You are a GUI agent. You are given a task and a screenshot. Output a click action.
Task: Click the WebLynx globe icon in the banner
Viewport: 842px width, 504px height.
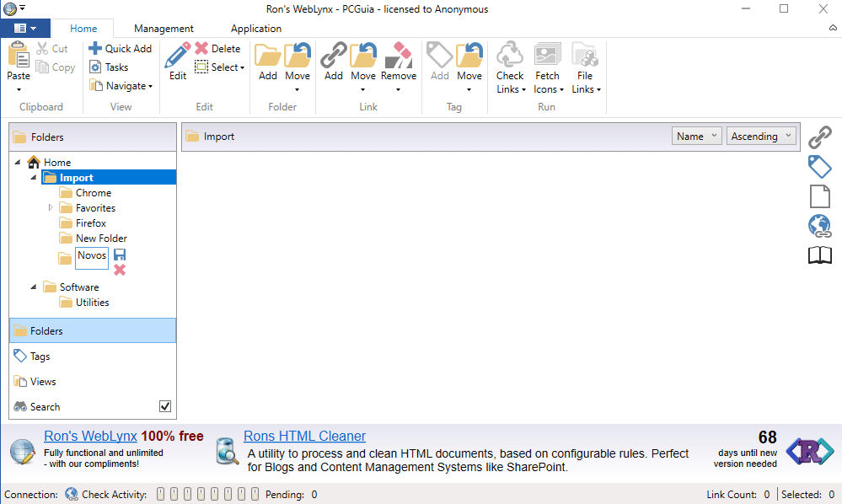click(x=23, y=451)
